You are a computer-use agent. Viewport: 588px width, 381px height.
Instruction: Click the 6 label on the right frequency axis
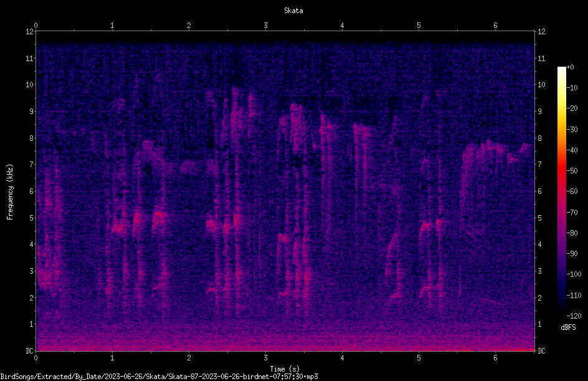click(539, 191)
